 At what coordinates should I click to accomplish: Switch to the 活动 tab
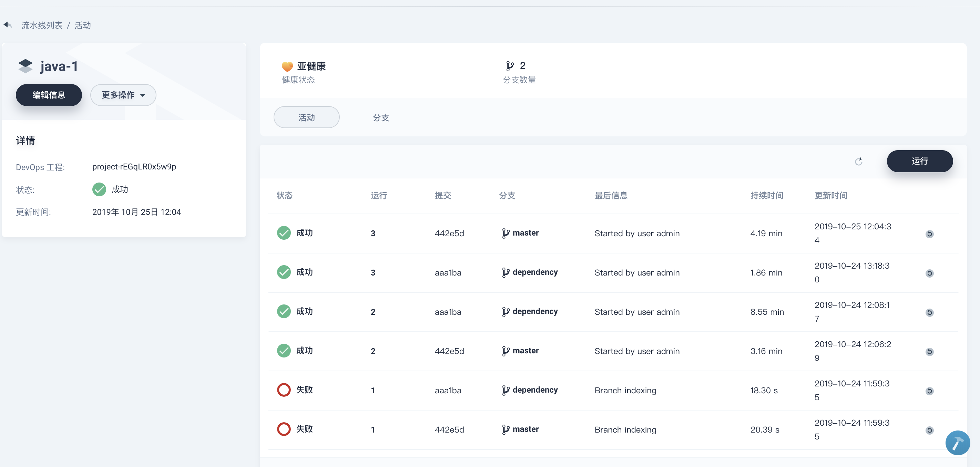click(x=307, y=117)
